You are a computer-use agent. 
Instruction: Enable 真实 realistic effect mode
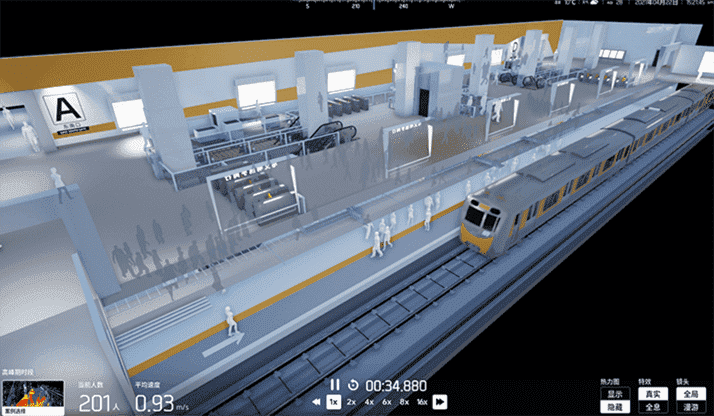tap(650, 394)
